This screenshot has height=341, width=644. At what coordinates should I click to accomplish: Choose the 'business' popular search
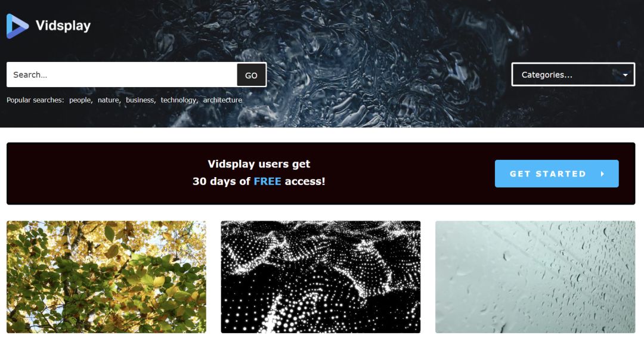(x=140, y=100)
